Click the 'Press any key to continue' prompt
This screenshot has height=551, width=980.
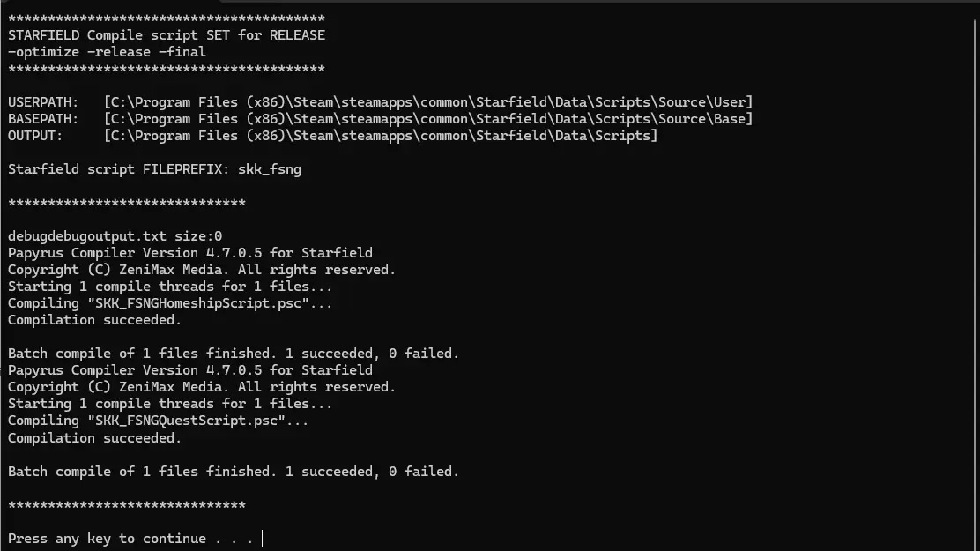click(x=130, y=539)
